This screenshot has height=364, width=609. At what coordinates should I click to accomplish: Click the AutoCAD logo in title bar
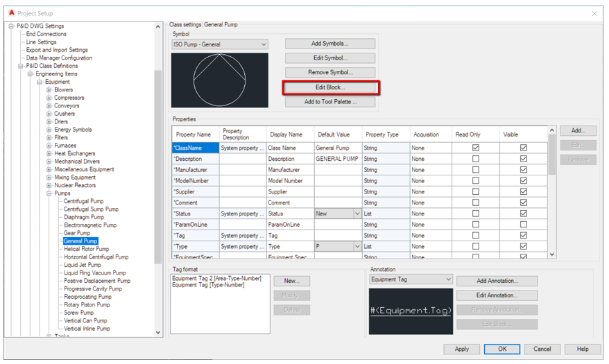click(11, 12)
